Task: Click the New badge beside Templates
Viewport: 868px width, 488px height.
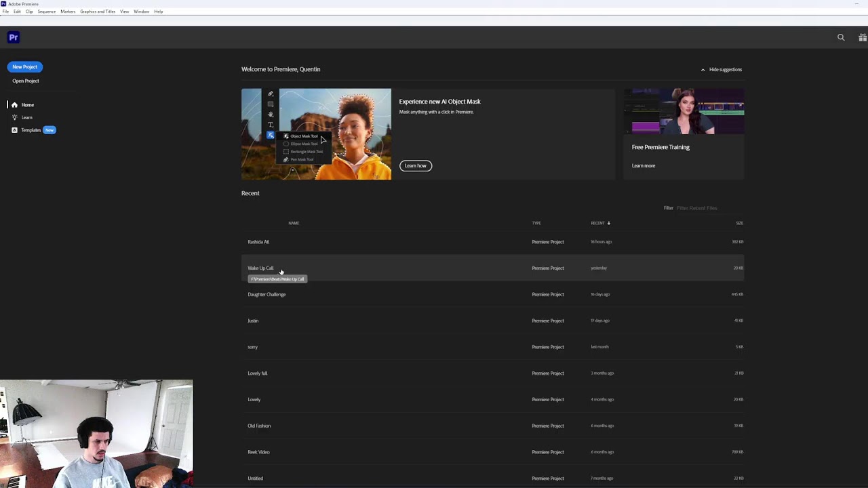Action: pyautogui.click(x=50, y=130)
